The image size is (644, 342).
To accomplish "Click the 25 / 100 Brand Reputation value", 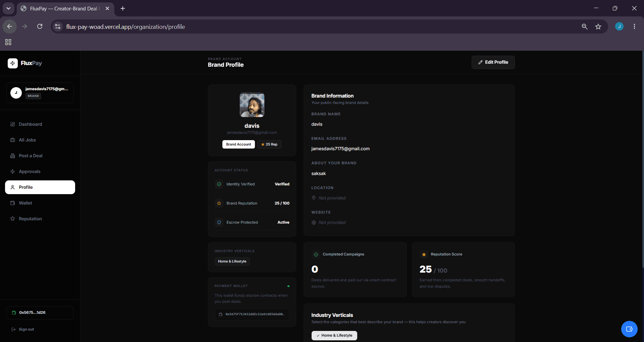I will pyautogui.click(x=282, y=203).
